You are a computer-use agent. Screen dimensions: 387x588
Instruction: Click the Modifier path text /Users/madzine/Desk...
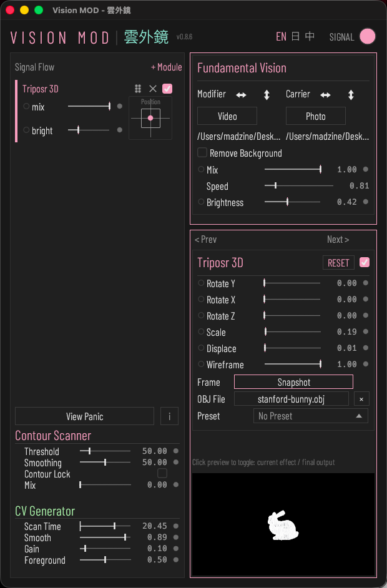tap(239, 137)
